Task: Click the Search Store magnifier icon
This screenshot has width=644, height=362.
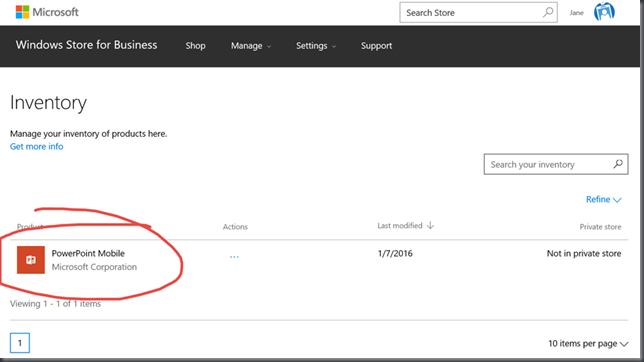Action: [548, 12]
